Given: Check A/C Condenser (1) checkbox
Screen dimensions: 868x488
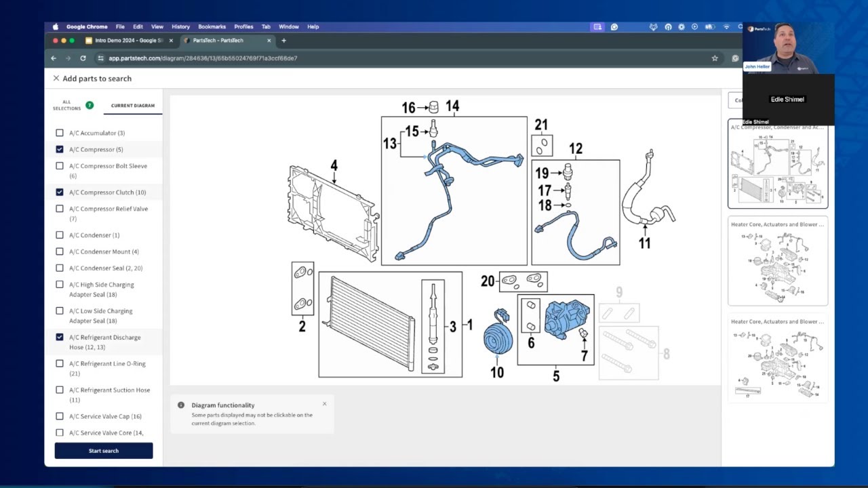Looking at the screenshot, I should [60, 235].
